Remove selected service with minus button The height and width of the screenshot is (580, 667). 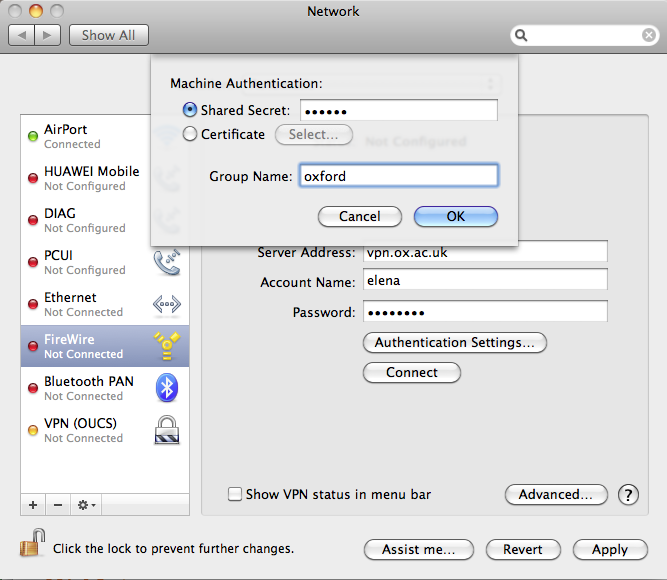pyautogui.click(x=58, y=505)
